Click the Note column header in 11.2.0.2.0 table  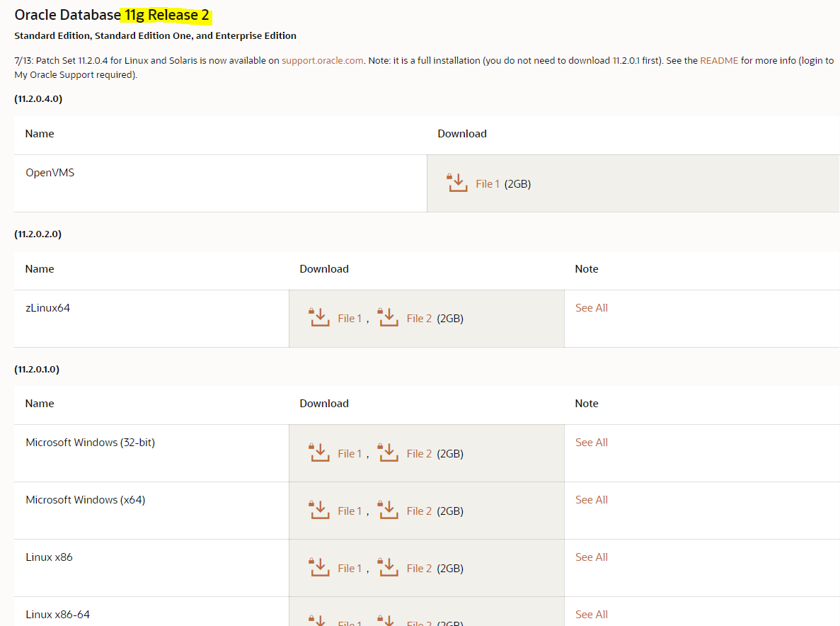point(587,268)
